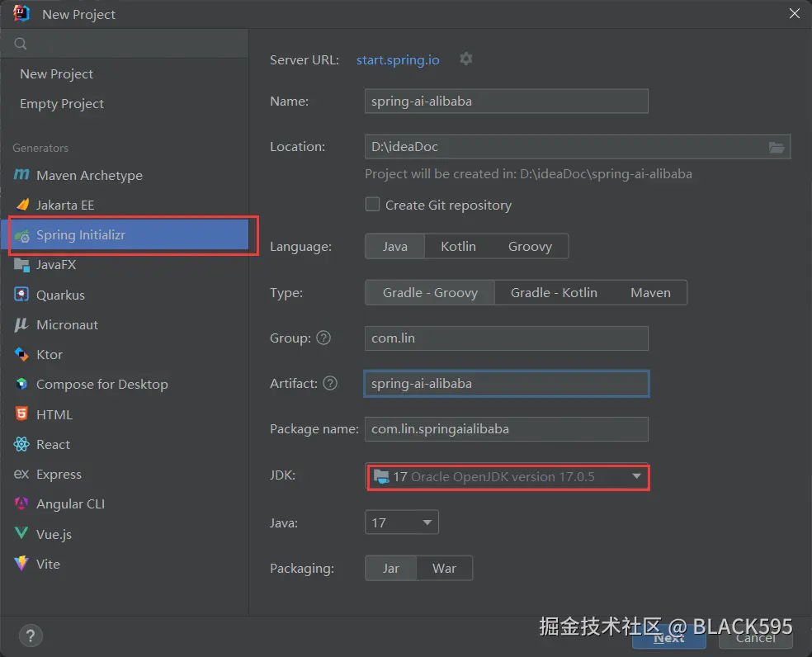Click the Package name input field
This screenshot has height=657, width=812.
tap(507, 429)
